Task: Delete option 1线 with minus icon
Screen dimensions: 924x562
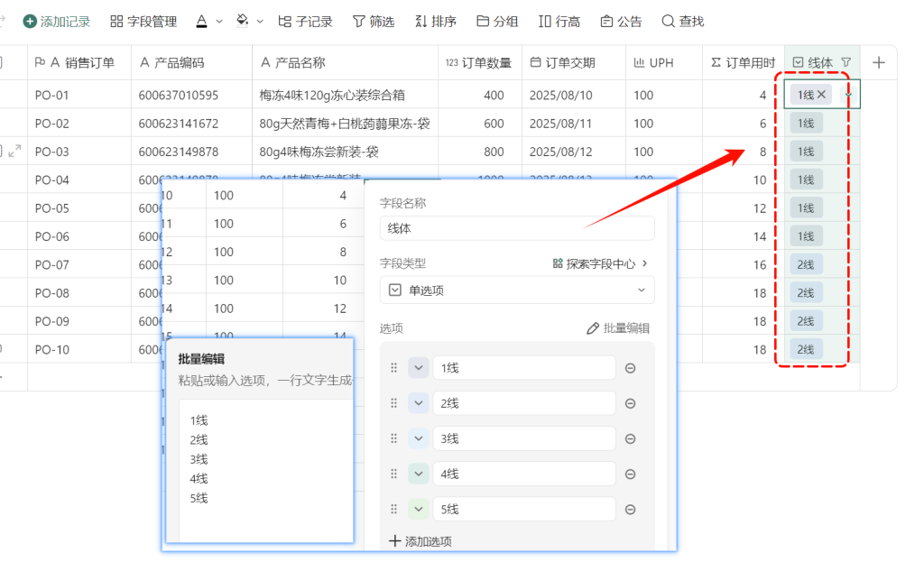Action: [x=630, y=367]
